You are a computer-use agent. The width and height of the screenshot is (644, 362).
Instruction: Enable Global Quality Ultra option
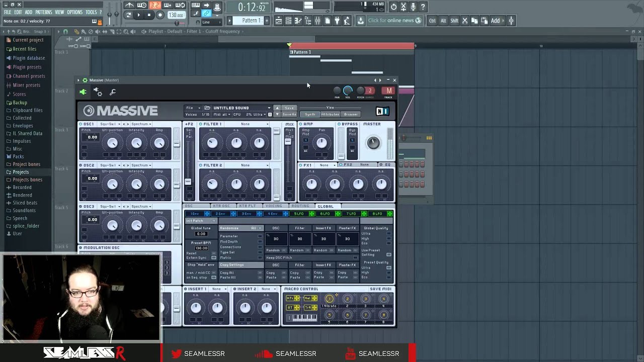389,233
